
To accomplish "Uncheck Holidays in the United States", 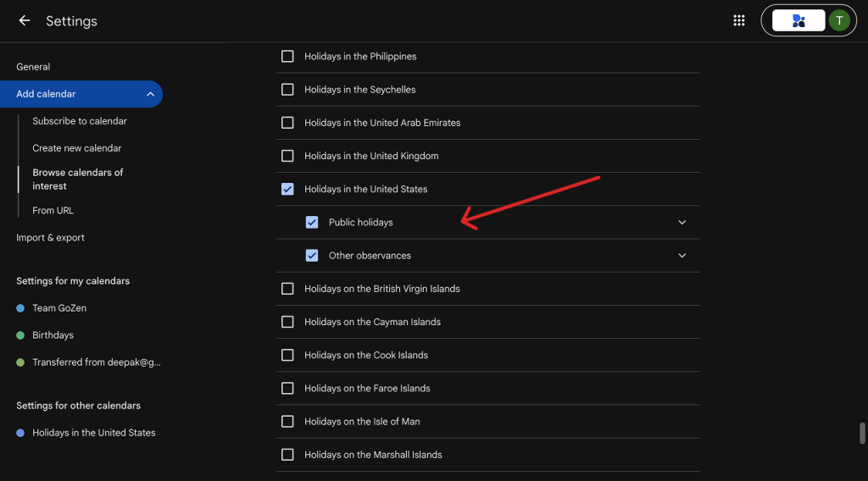I will click(287, 189).
